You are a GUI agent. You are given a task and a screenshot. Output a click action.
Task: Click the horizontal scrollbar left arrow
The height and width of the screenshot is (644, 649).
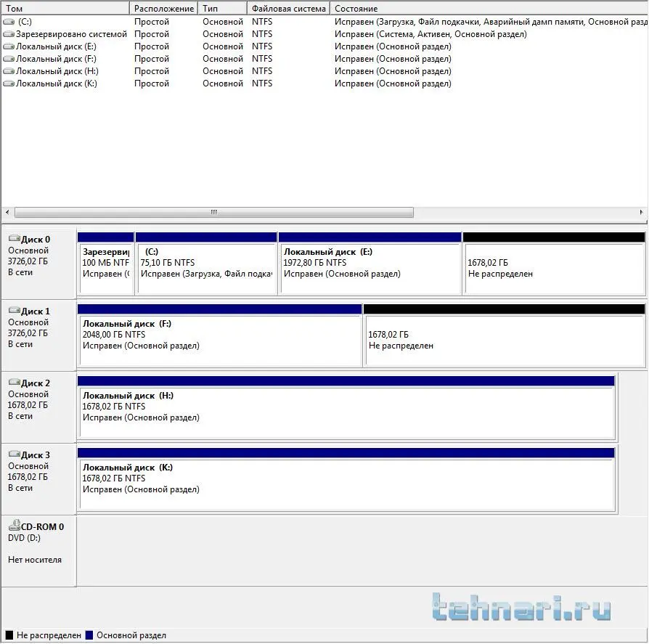pyautogui.click(x=7, y=212)
